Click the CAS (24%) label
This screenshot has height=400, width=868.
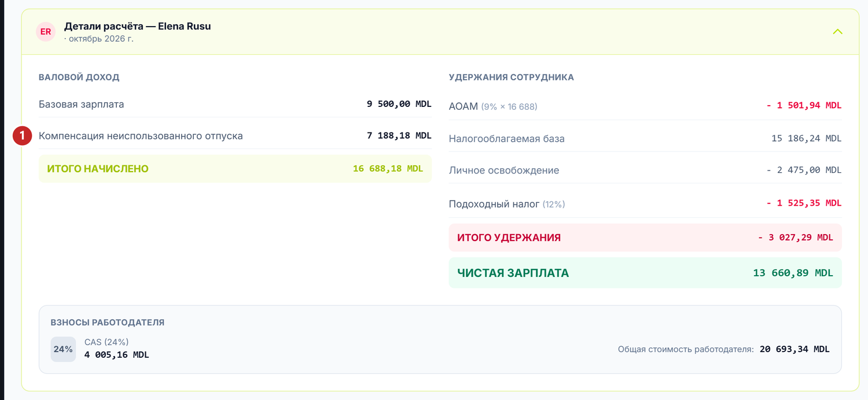pyautogui.click(x=106, y=342)
